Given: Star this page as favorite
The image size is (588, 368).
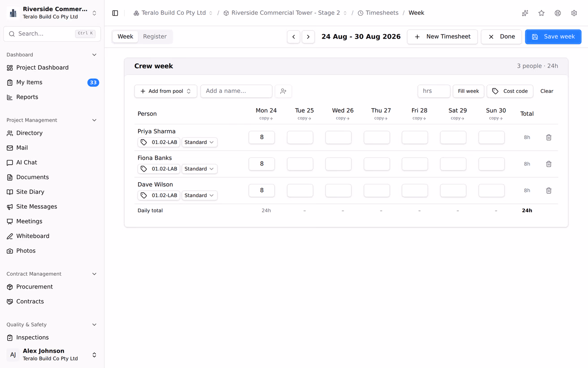Looking at the screenshot, I should 541,13.
